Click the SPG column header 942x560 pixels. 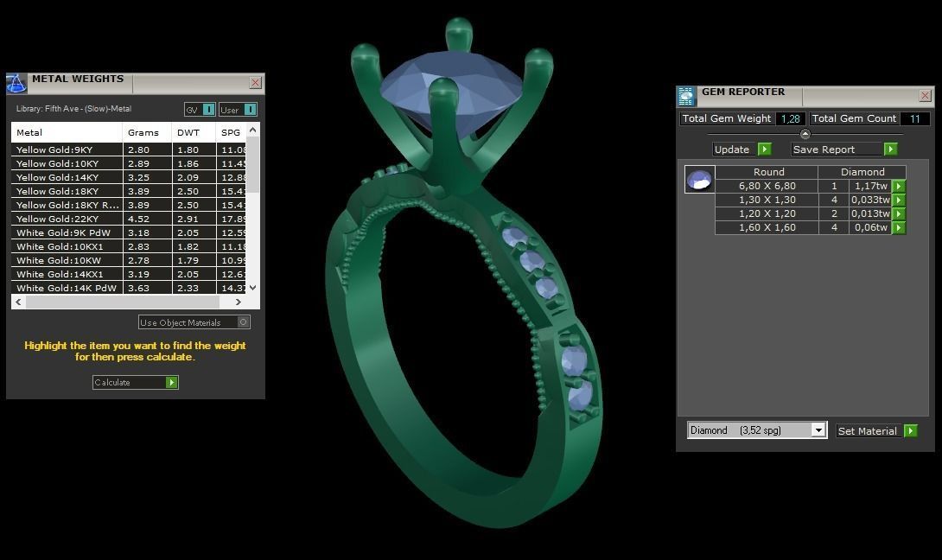click(232, 133)
